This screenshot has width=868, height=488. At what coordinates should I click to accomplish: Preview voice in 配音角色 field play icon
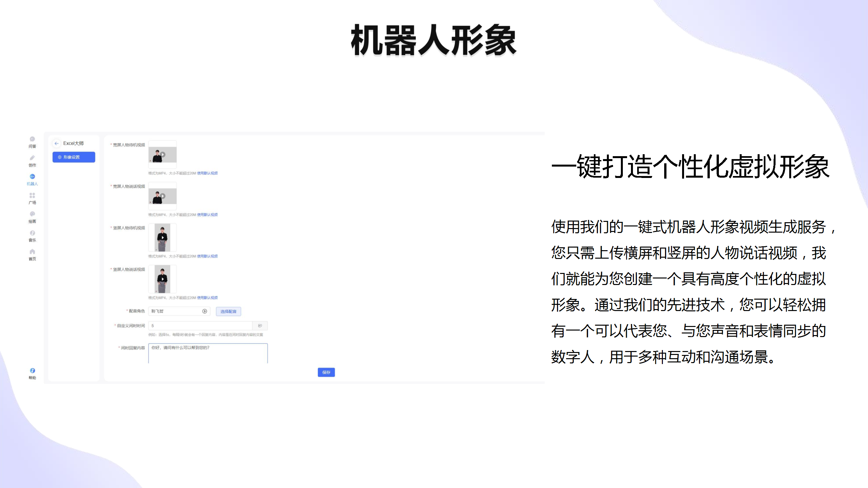coord(204,311)
